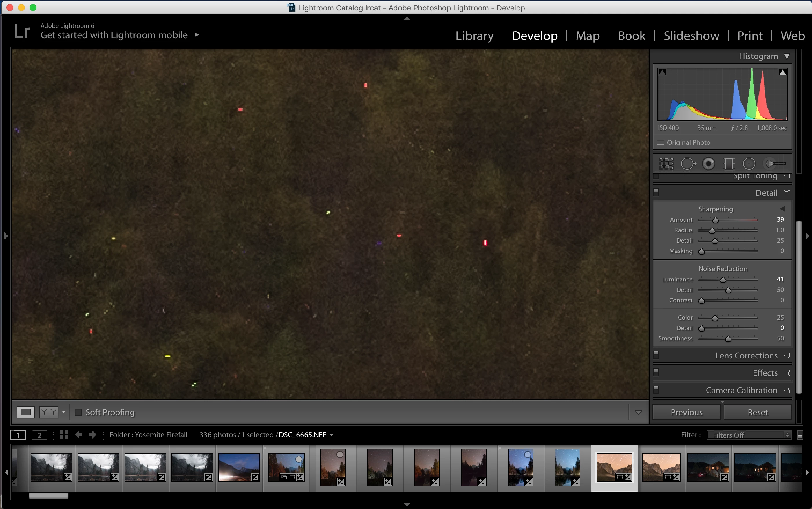Open the Slideshow module
This screenshot has height=509, width=812.
[691, 36]
